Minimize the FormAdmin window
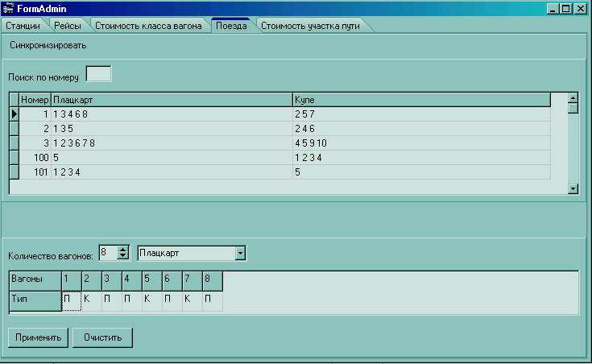Viewport: 592px width, 364px height. (x=553, y=9)
